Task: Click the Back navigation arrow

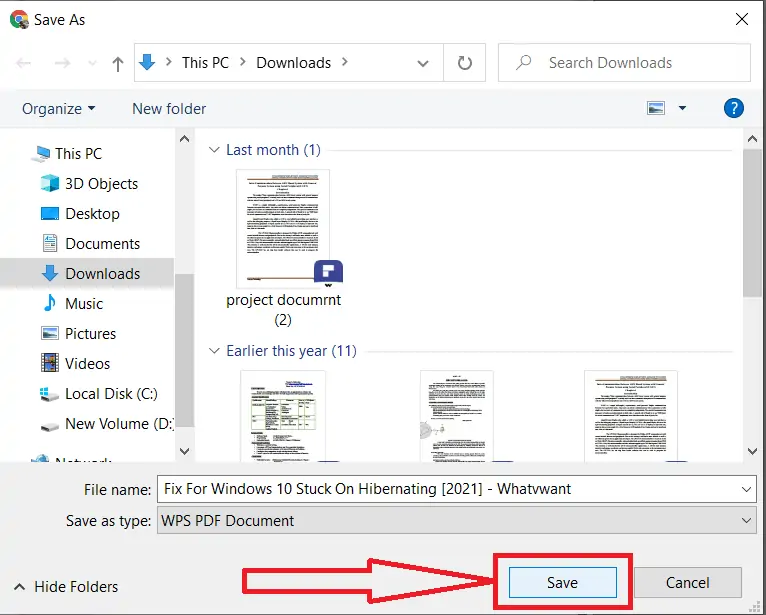Action: [x=23, y=63]
